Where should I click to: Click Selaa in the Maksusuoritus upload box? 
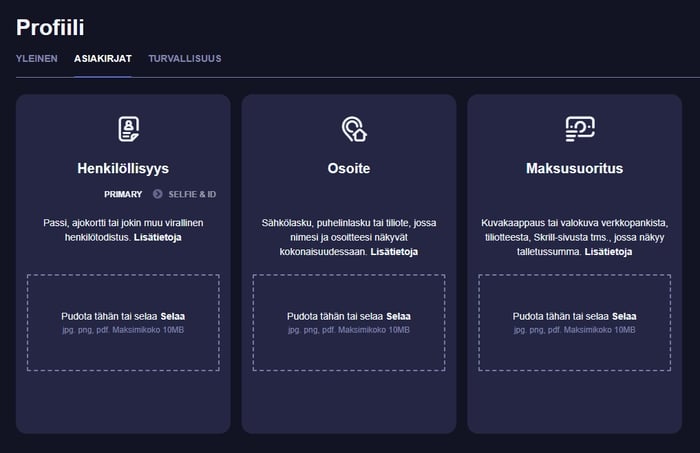point(624,316)
